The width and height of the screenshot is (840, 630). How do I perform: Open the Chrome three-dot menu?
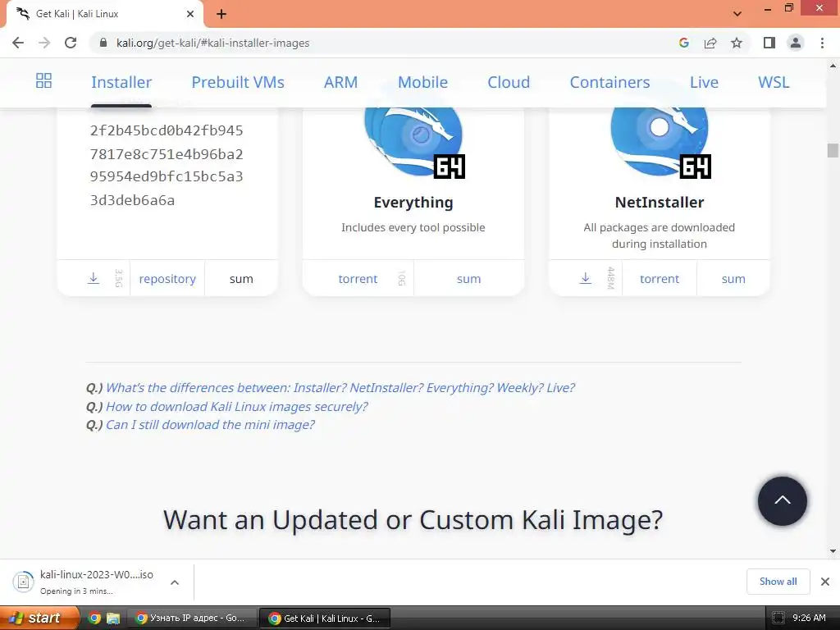(x=822, y=43)
